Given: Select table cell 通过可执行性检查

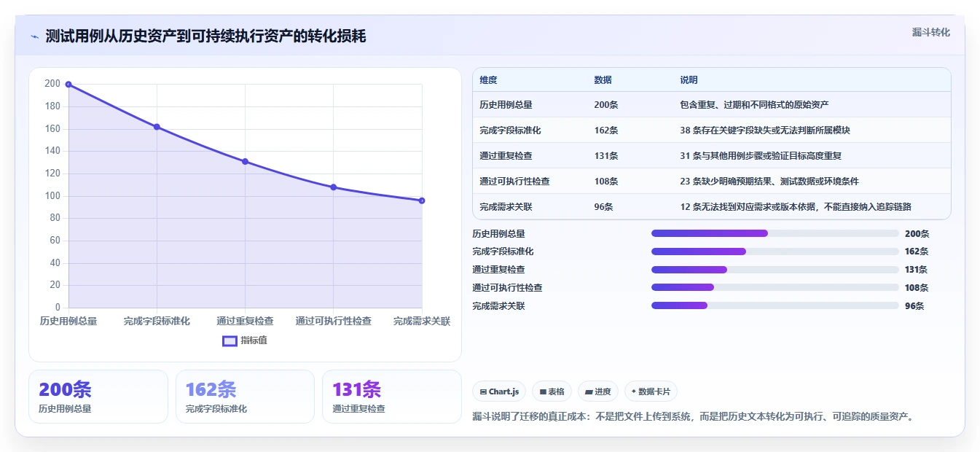Looking at the screenshot, I should coord(514,182).
